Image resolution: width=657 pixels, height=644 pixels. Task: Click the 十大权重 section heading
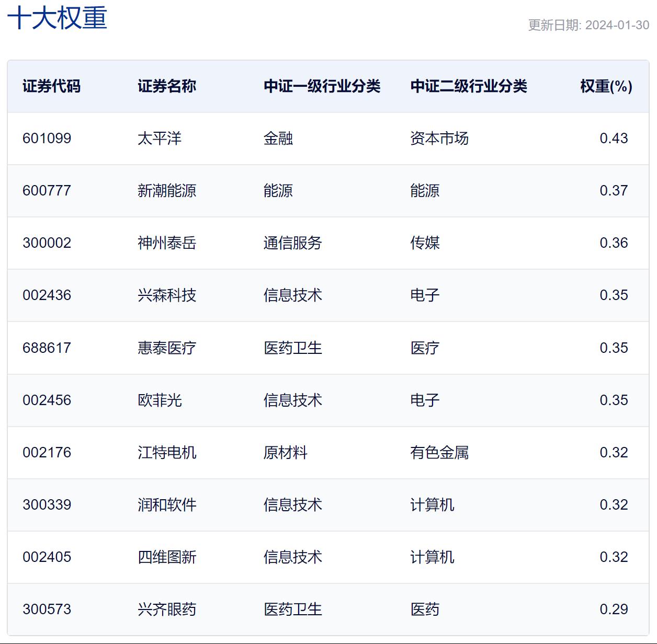coord(57,18)
